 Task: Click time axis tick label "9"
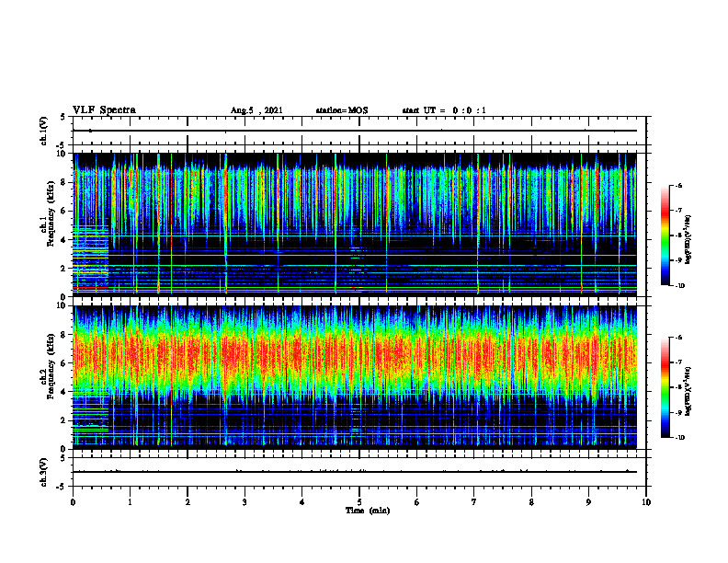coord(588,502)
